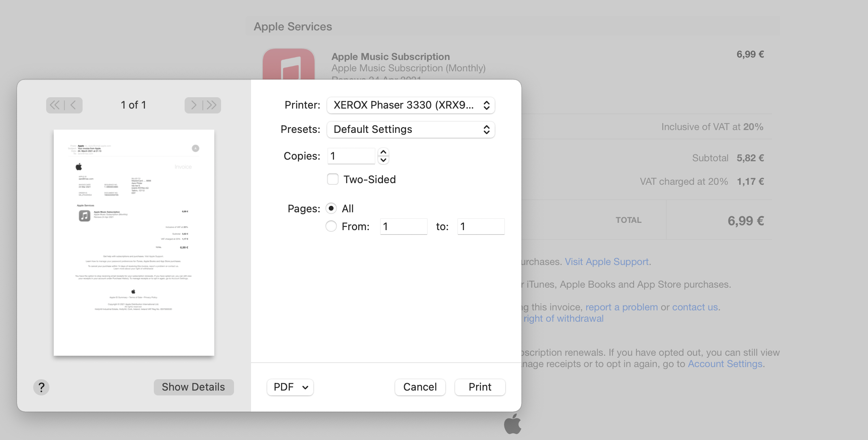The height and width of the screenshot is (440, 868).
Task: Click the report a problem link
Action: [621, 307]
